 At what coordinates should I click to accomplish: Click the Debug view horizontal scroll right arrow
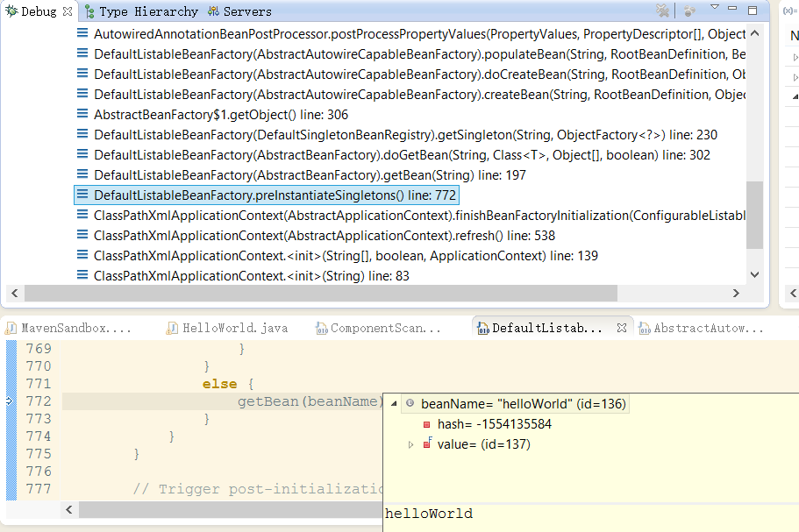[736, 294]
